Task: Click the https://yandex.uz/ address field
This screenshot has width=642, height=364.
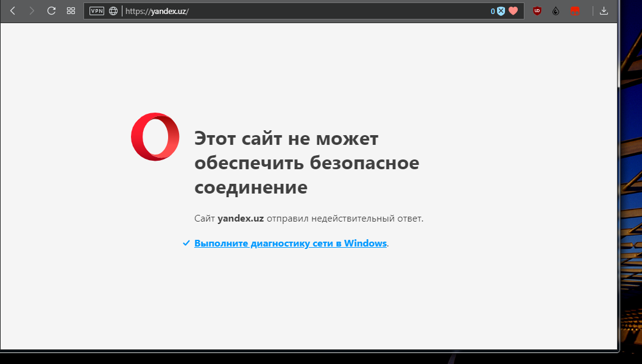Action: (305, 11)
